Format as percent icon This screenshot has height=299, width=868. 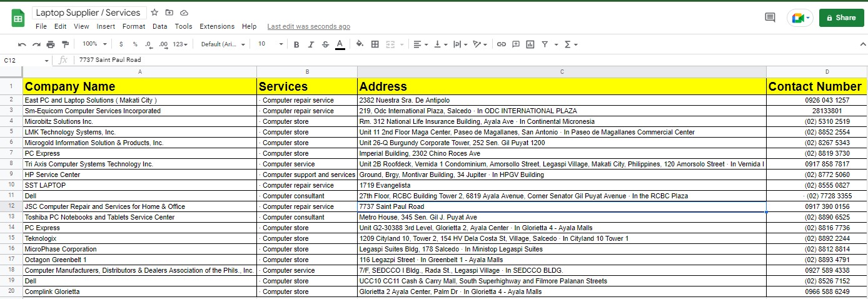134,44
